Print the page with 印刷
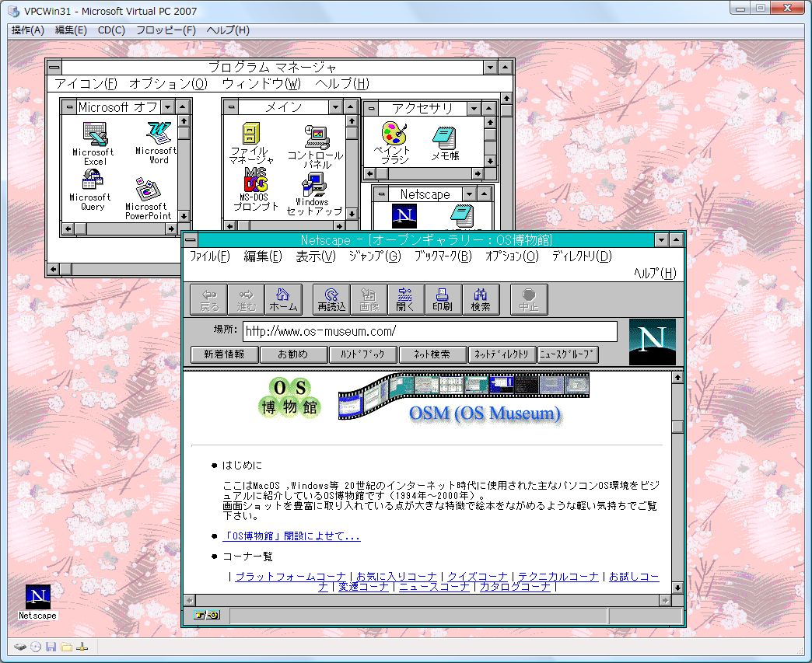812x663 pixels. point(443,300)
